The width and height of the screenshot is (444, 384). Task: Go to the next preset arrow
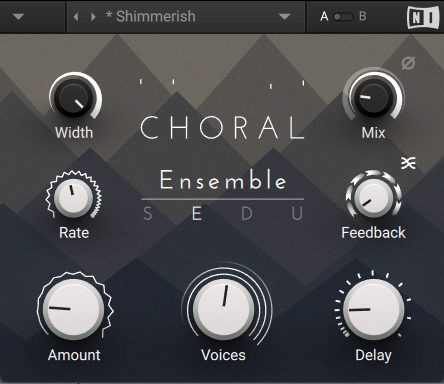93,16
